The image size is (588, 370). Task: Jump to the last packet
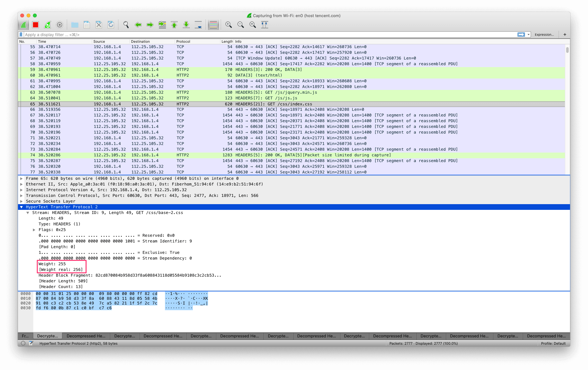tap(186, 25)
